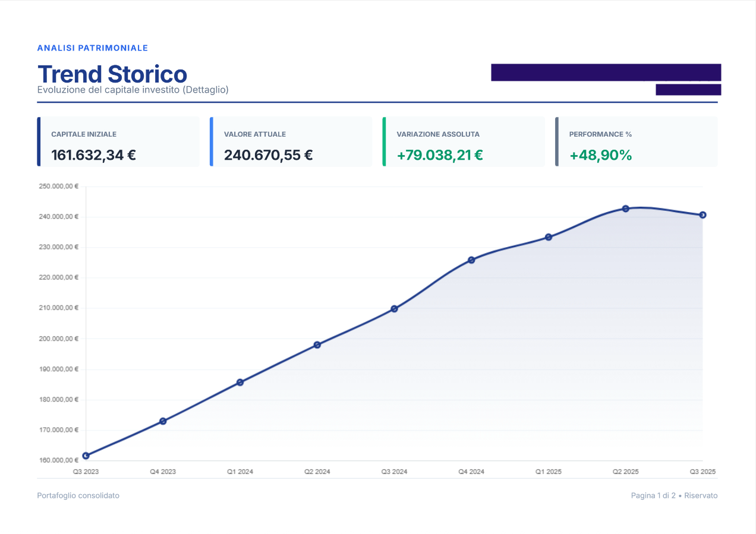Select the Q2 2024 data point marker
The image size is (756, 534).
coord(317,345)
